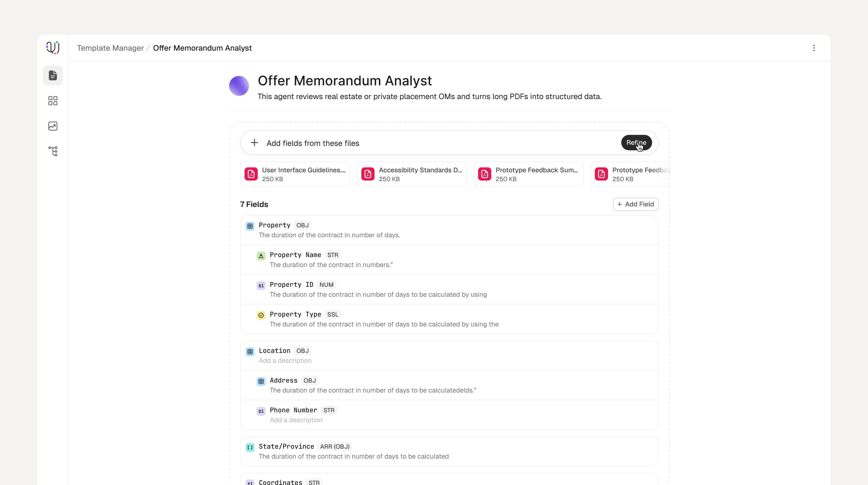The height and width of the screenshot is (485, 868).
Task: Open the grid dashboard sidebar icon
Action: (53, 101)
